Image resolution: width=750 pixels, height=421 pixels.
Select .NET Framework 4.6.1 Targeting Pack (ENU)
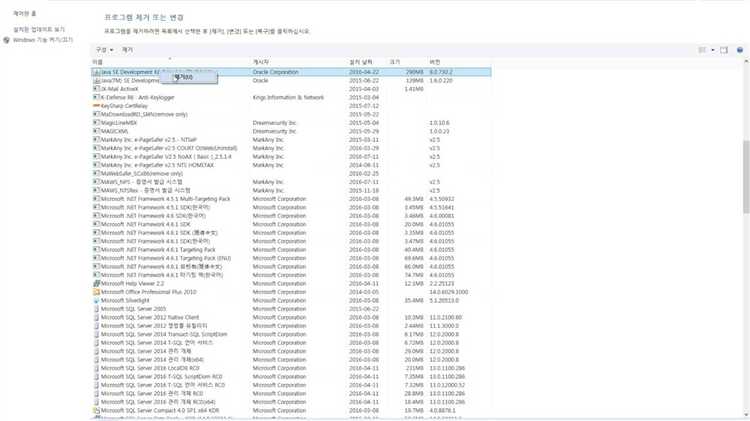(291, 258)
